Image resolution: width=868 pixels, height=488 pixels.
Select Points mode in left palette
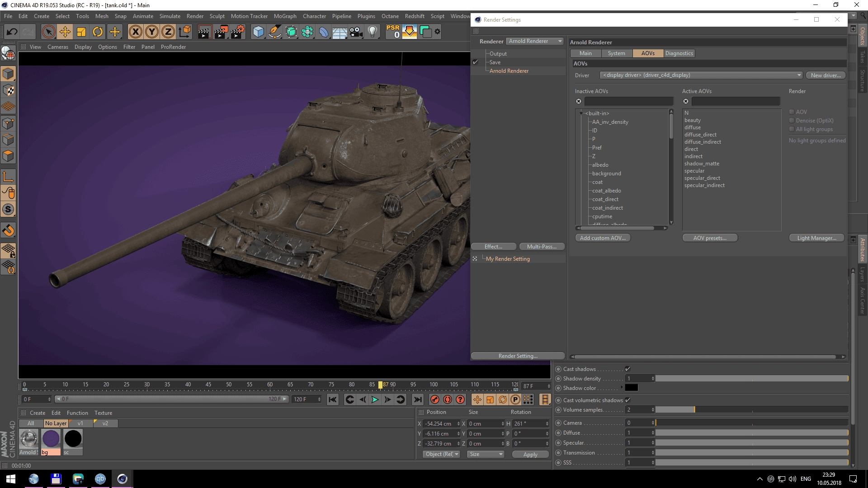tap(8, 123)
